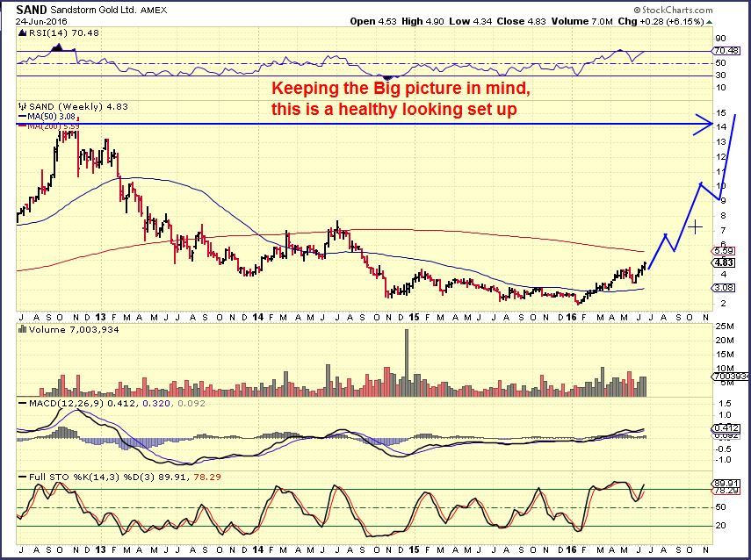The width and height of the screenshot is (751, 560).
Task: Click the 0.412 value tag on the MACD axis
Action: point(726,428)
